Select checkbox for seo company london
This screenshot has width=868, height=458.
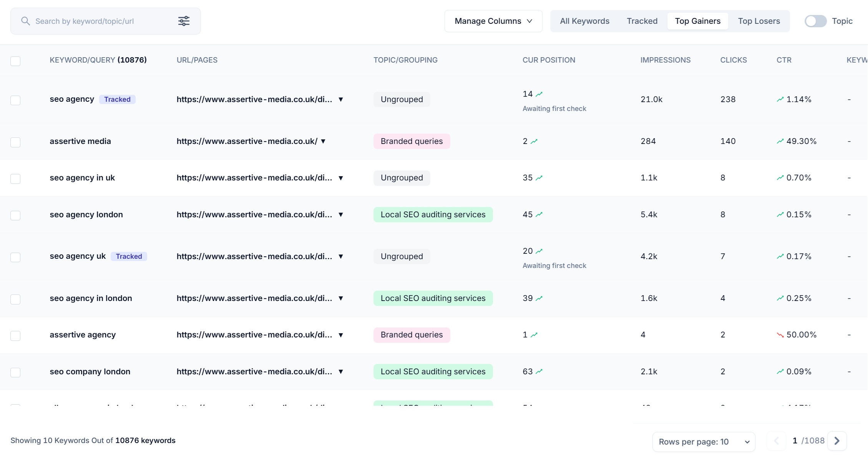15,372
